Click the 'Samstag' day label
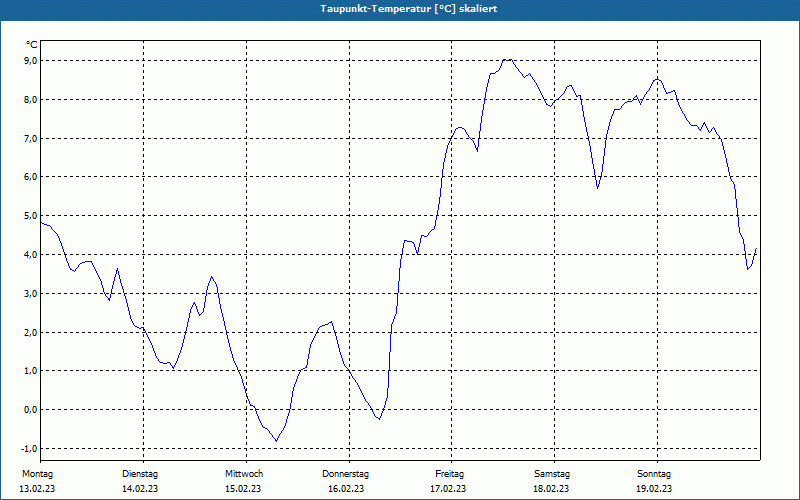The image size is (800, 500). 552,474
